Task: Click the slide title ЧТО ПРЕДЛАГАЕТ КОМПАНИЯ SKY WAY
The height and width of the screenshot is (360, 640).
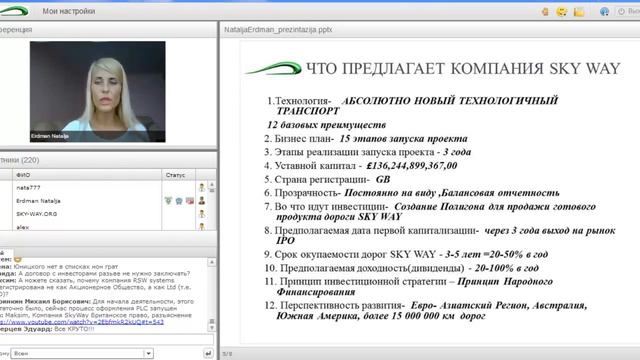Action: coord(463,69)
